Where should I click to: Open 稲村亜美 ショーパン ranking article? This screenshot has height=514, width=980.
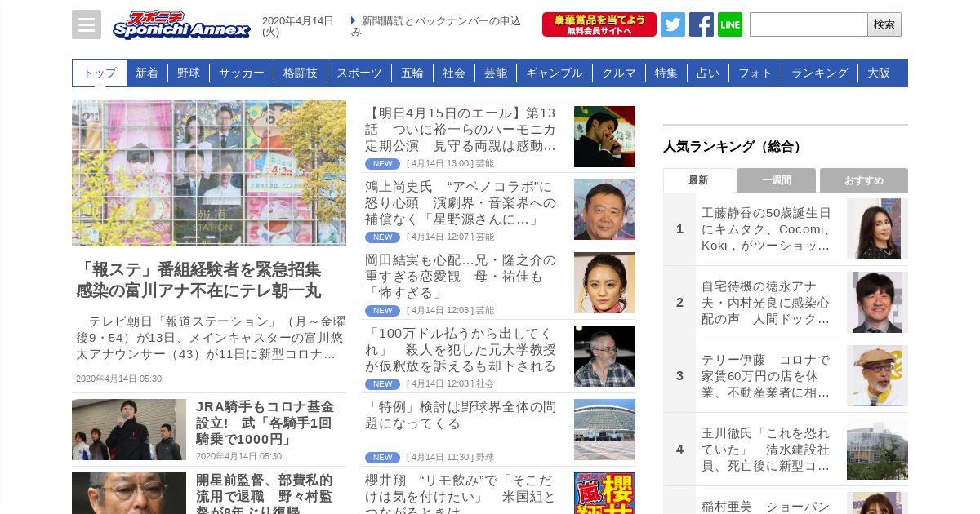pos(767,506)
